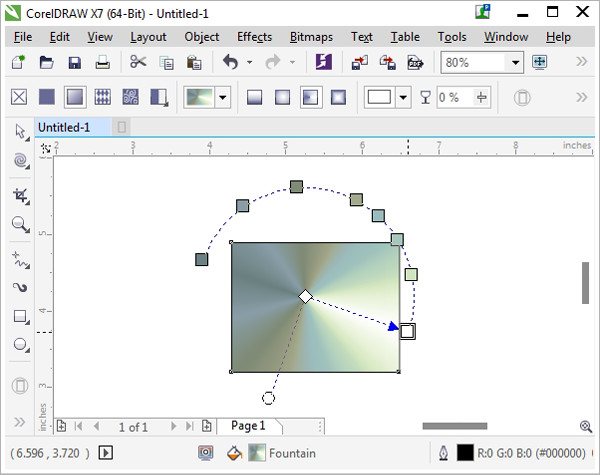Image resolution: width=600 pixels, height=475 pixels.
Task: Click the Import icon
Action: [x=360, y=62]
